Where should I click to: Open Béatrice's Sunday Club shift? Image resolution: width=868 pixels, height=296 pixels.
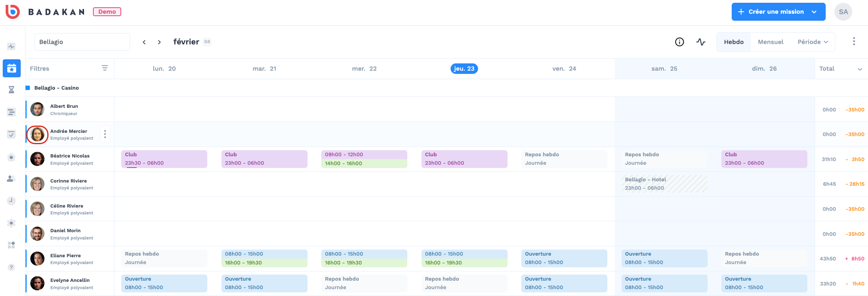pyautogui.click(x=764, y=159)
